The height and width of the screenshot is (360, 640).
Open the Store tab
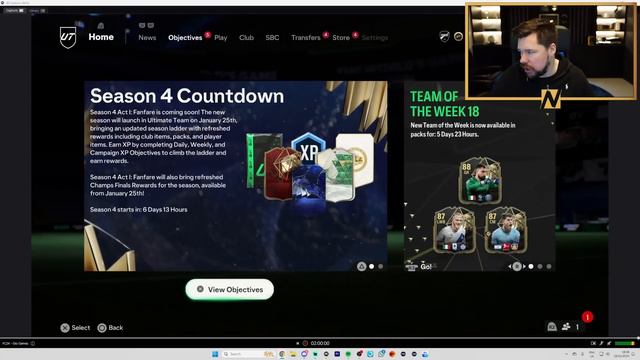341,38
